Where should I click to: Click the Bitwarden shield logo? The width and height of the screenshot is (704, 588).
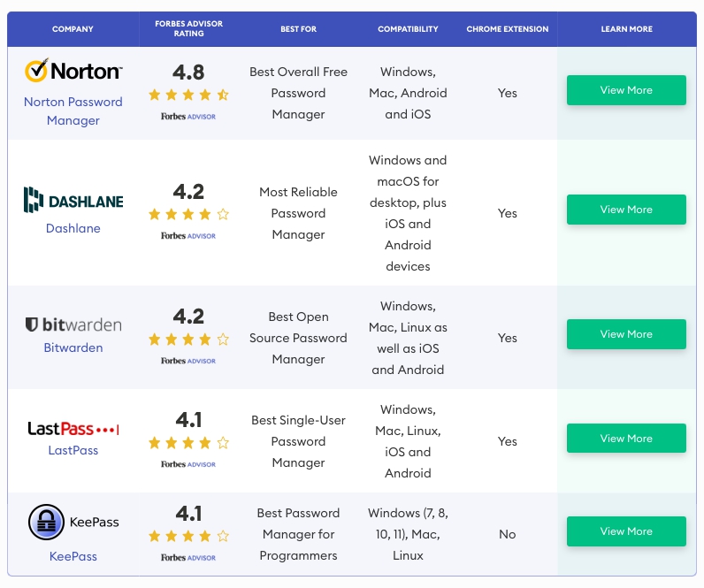click(x=32, y=325)
